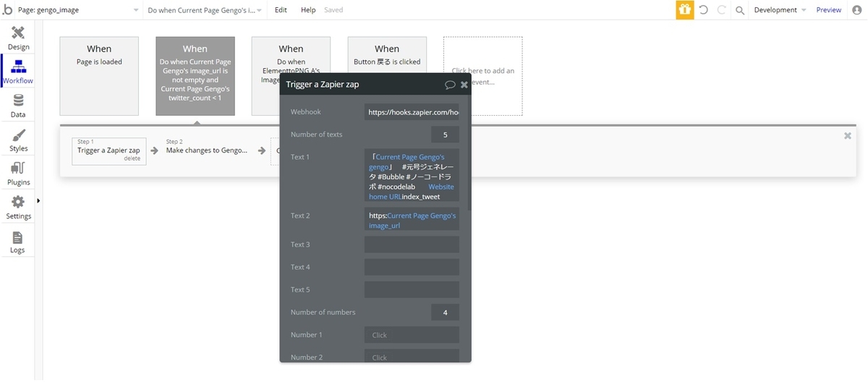This screenshot has height=382, width=868.
Task: Click the redo arrow icon
Action: click(721, 10)
